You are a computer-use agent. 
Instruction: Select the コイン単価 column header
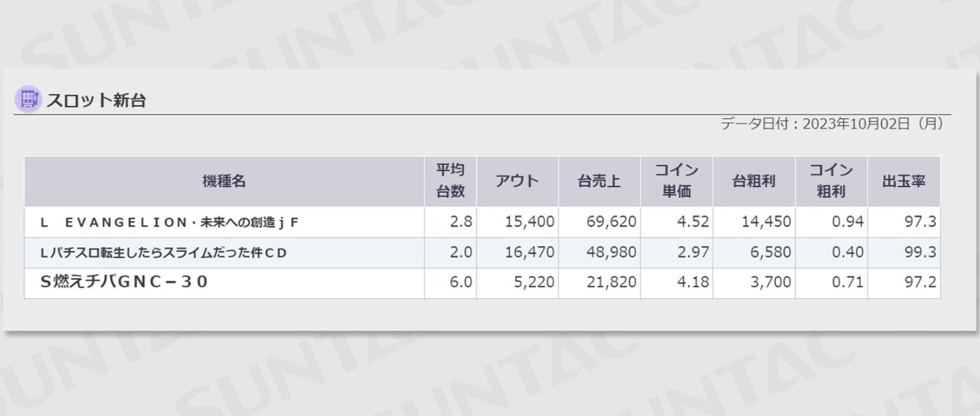click(676, 182)
